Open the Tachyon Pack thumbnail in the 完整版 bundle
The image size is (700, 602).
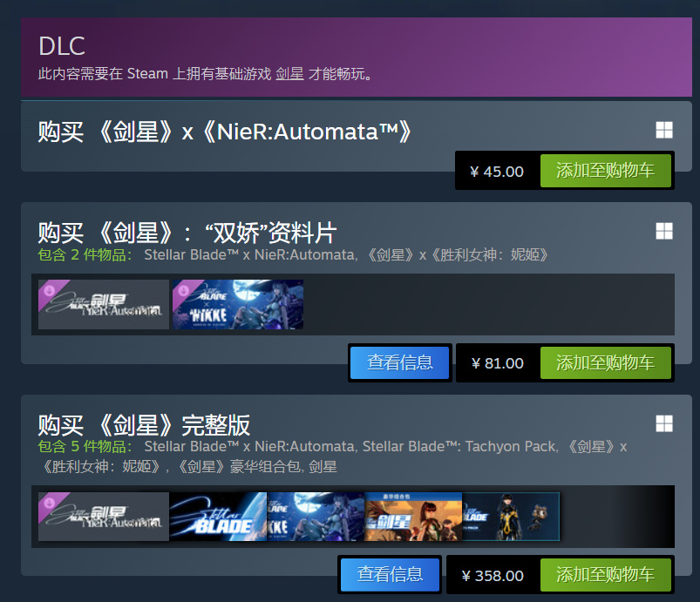pos(511,517)
